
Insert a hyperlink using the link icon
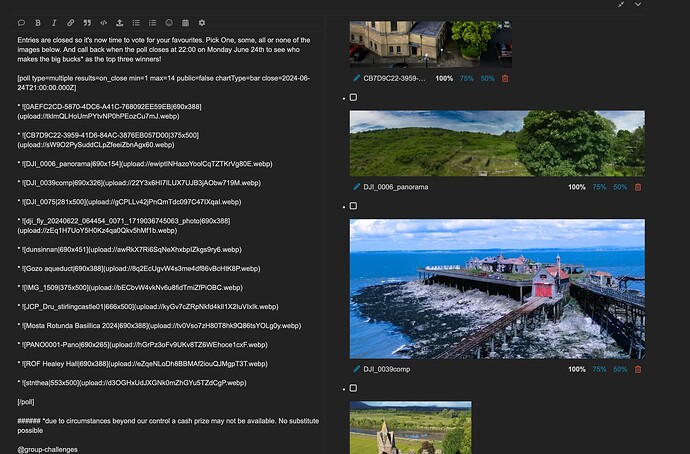coord(70,23)
